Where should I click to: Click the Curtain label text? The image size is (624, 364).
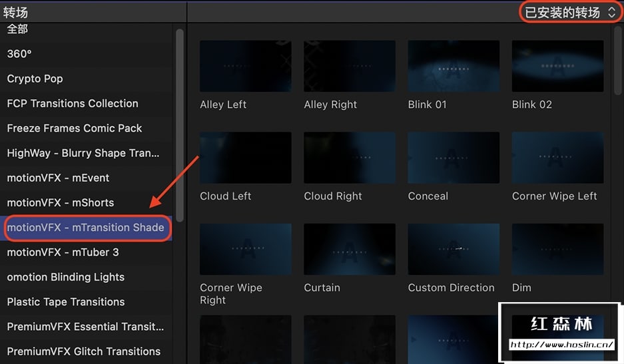coord(322,287)
